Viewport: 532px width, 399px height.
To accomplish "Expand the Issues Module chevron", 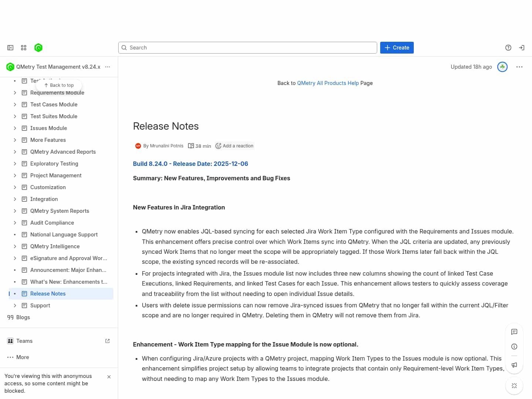I will coord(15,128).
